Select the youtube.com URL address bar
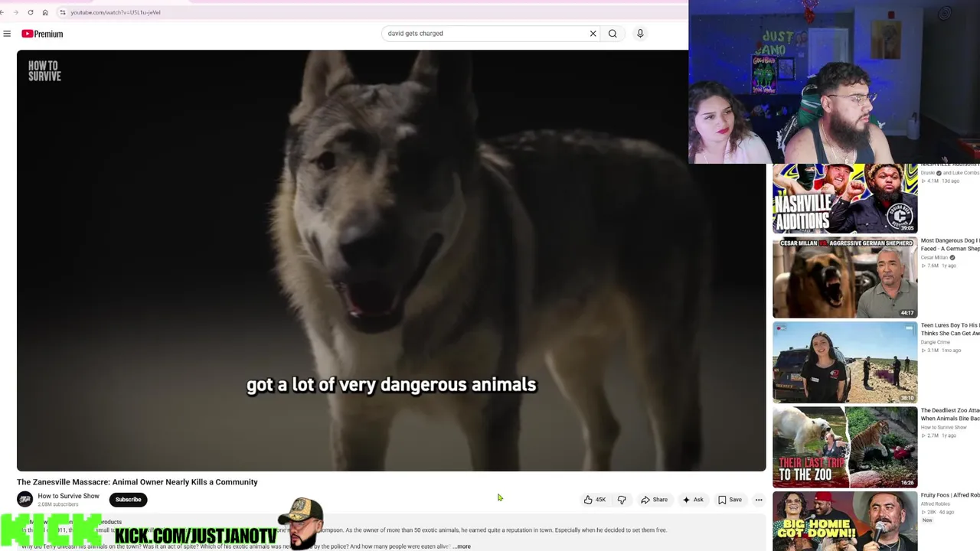The width and height of the screenshot is (980, 551). [x=116, y=12]
